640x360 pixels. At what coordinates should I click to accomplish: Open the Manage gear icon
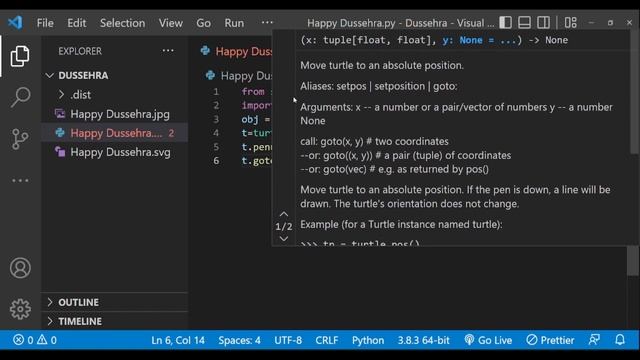tap(20, 309)
